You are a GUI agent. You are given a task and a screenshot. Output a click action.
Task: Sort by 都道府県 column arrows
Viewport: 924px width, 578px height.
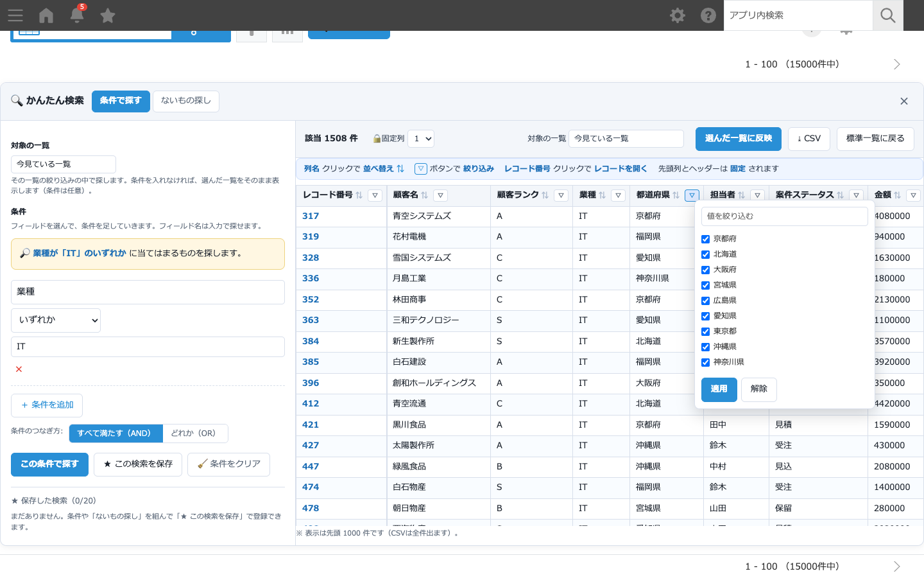pyautogui.click(x=676, y=195)
